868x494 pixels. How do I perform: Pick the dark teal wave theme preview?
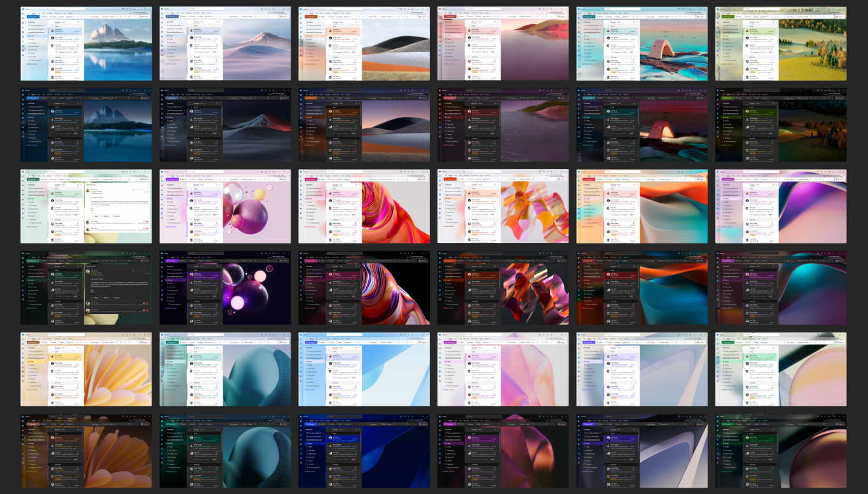pyautogui.click(x=781, y=288)
